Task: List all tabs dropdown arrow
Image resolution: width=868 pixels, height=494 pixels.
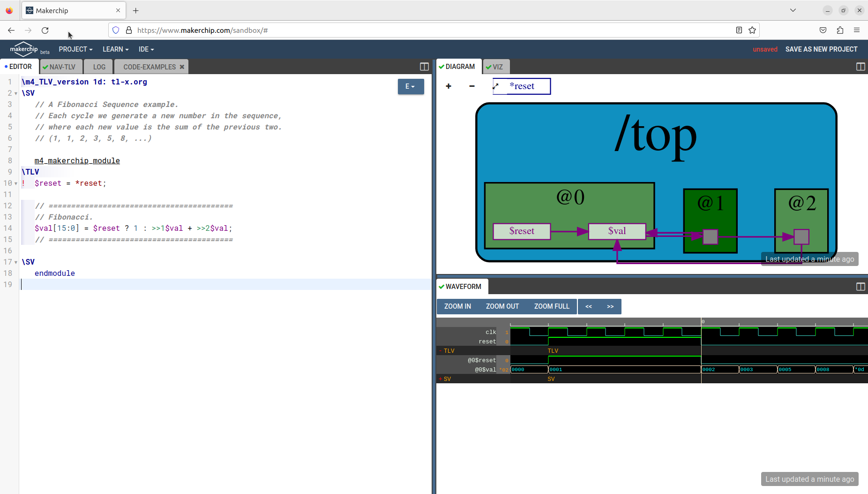Action: click(793, 10)
